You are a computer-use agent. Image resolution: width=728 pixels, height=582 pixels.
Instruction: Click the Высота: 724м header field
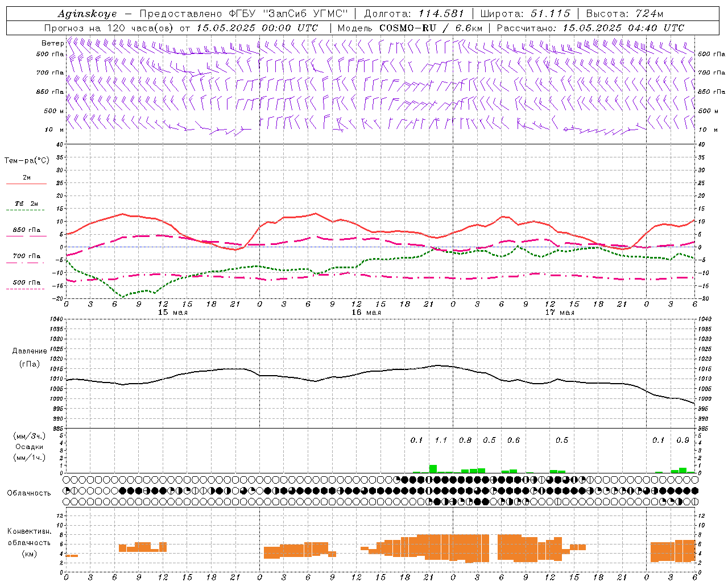pyautogui.click(x=624, y=14)
